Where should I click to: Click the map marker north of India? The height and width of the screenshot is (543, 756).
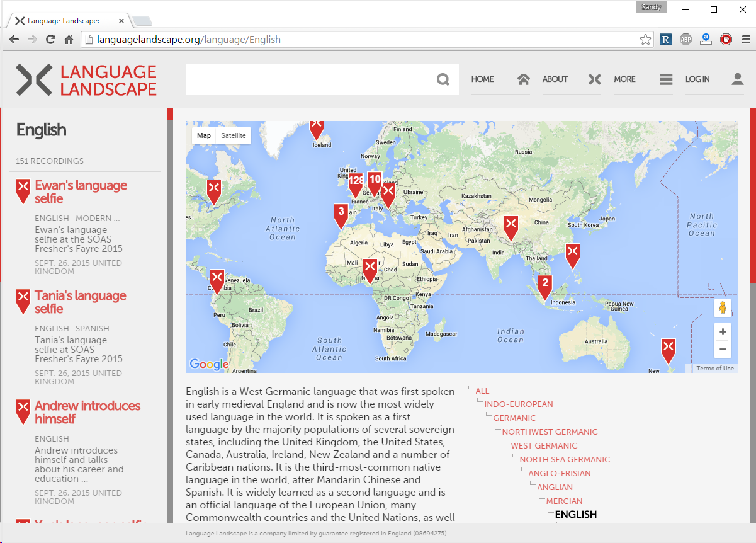tap(511, 228)
